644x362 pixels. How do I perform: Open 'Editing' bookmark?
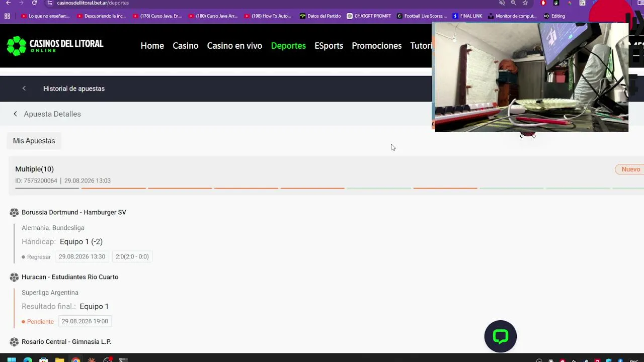click(554, 16)
